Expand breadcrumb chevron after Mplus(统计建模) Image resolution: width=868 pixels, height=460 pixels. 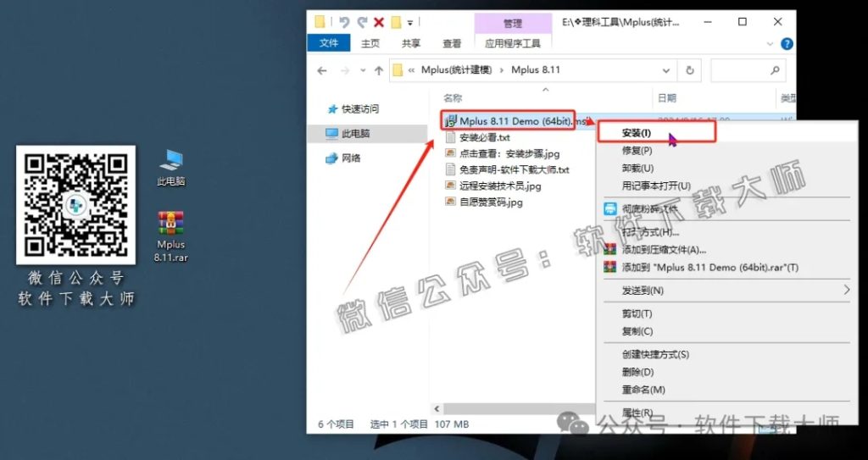(502, 70)
